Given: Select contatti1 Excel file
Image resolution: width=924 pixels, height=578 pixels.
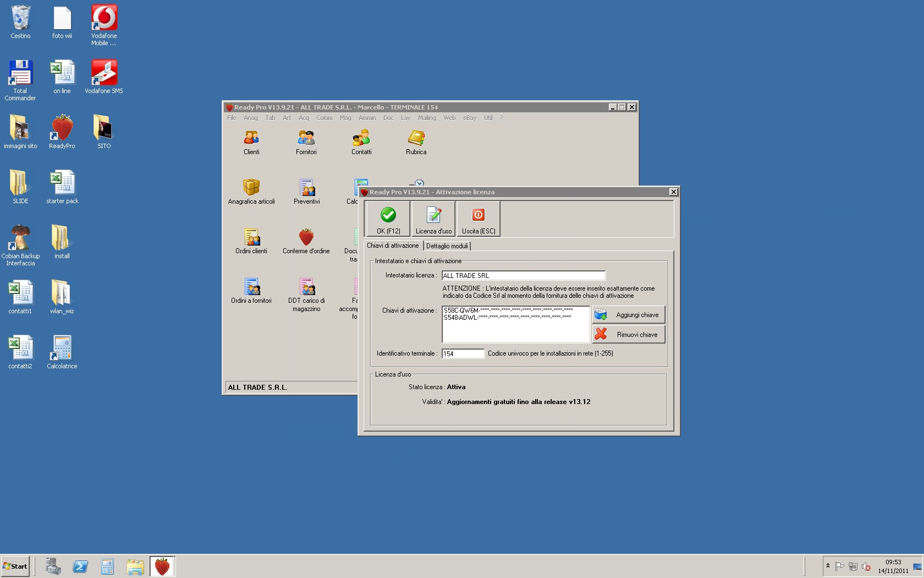Looking at the screenshot, I should tap(20, 298).
